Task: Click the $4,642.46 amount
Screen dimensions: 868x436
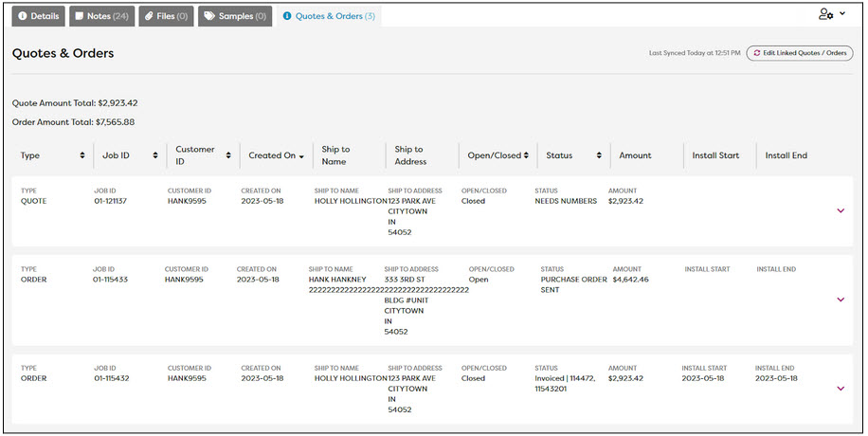Action: 630,280
